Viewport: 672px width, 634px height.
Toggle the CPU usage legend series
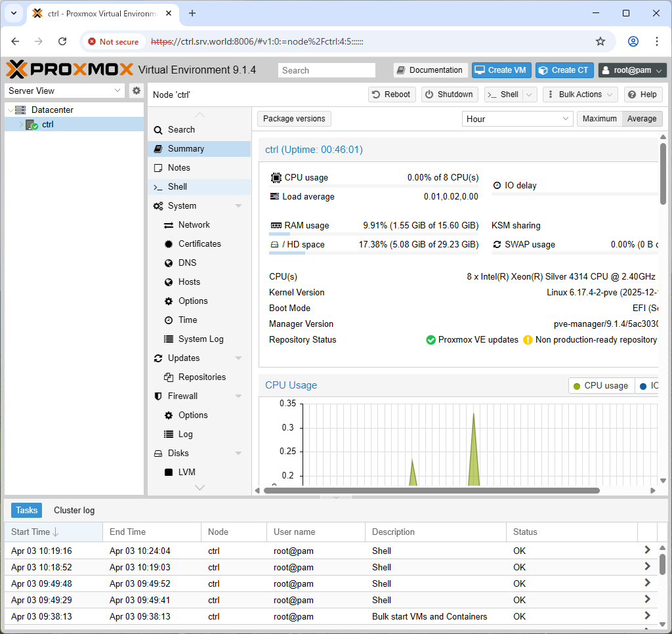[601, 385]
